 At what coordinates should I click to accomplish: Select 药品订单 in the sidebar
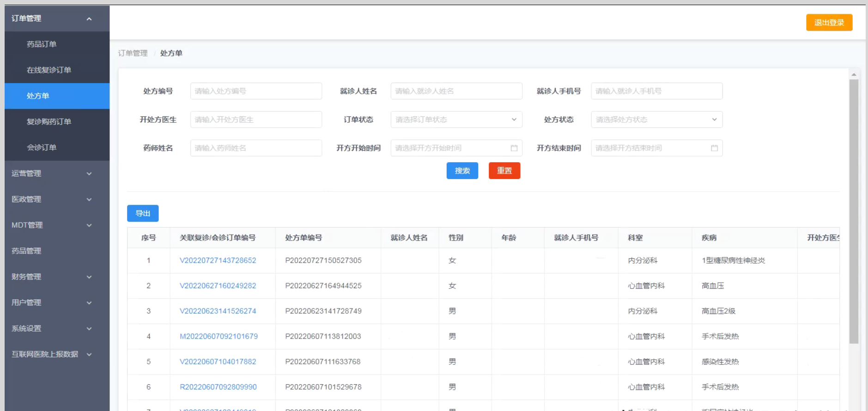point(42,44)
